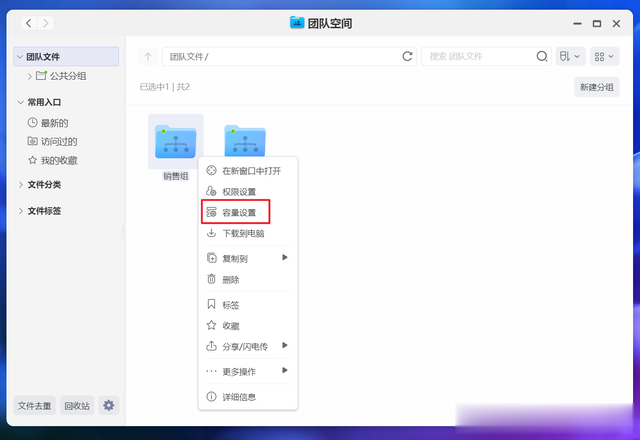Select the second group folder icon
The image size is (640, 440).
click(245, 141)
